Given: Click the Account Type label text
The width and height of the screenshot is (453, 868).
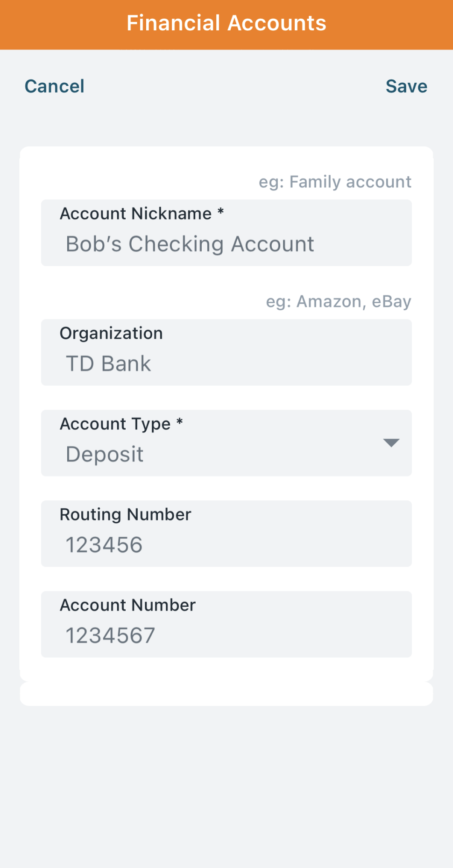Looking at the screenshot, I should pyautogui.click(x=115, y=424).
